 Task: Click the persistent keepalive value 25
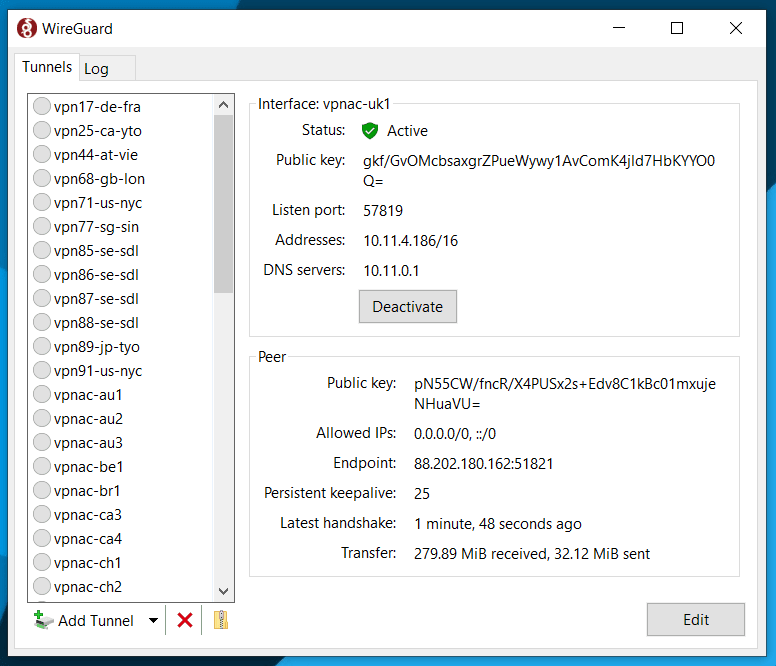[x=422, y=494]
